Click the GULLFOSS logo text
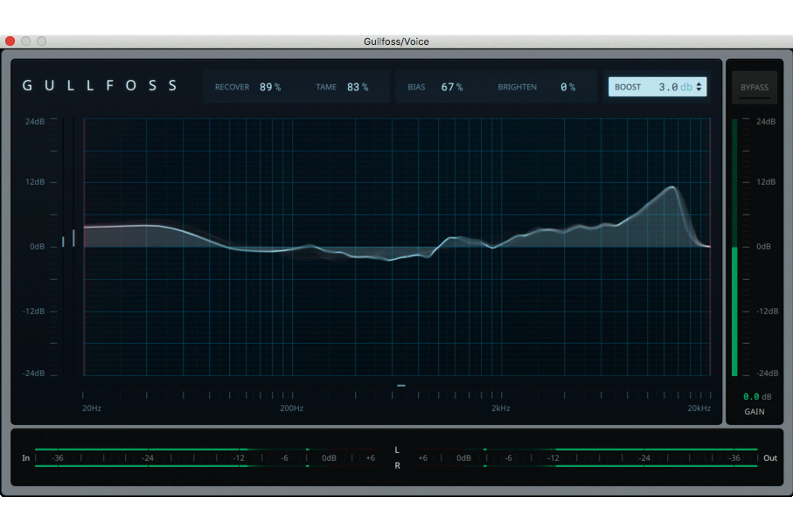Image resolution: width=793 pixels, height=532 pixels. click(100, 86)
